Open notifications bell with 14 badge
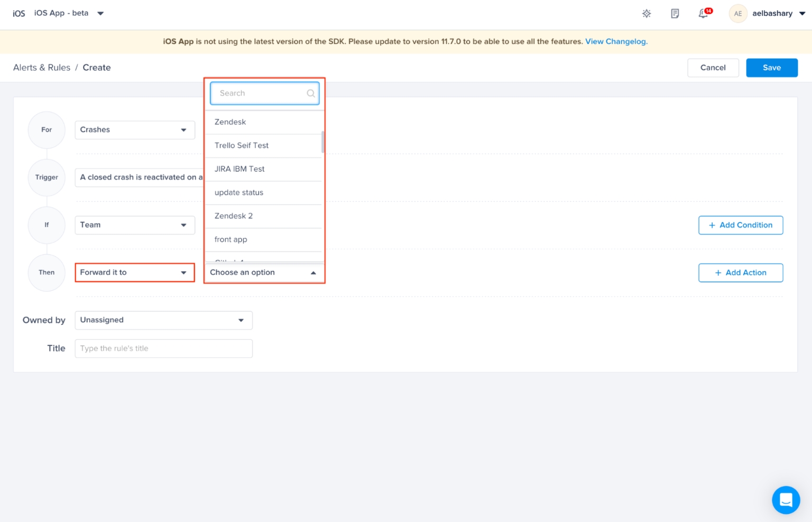812x522 pixels. pyautogui.click(x=703, y=14)
